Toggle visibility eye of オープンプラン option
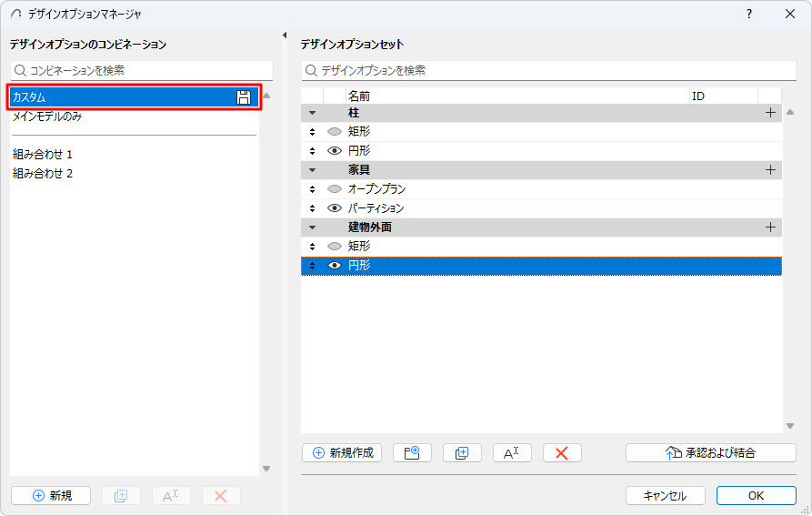This screenshot has height=516, width=812. pyautogui.click(x=335, y=189)
